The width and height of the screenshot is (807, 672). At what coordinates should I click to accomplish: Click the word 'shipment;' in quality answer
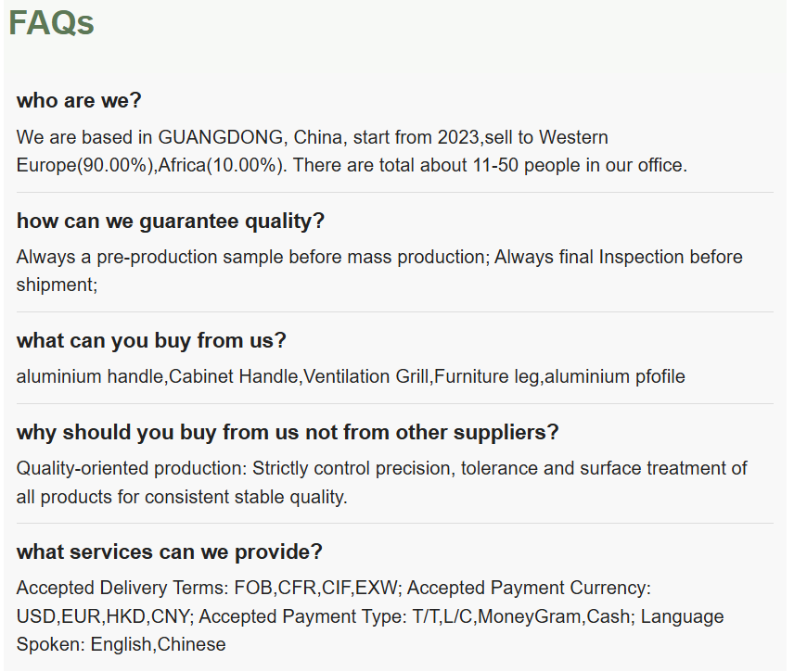tap(58, 285)
